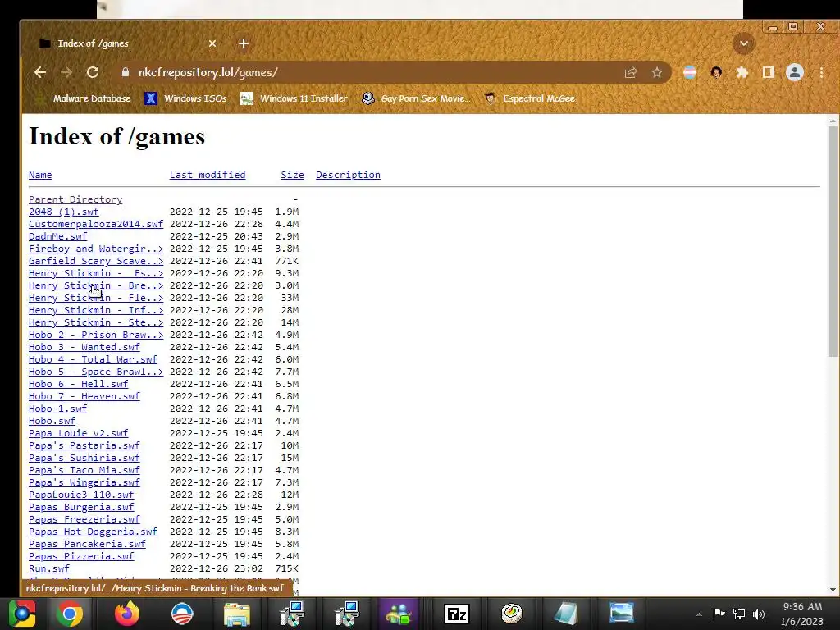Image resolution: width=840 pixels, height=630 pixels.
Task: Click the padlock site info icon
Action: point(126,72)
